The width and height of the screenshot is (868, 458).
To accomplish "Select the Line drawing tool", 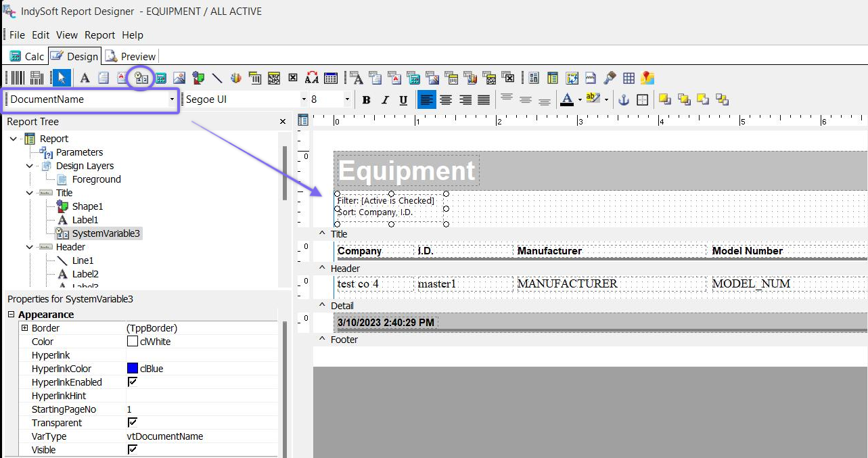I will [x=217, y=78].
